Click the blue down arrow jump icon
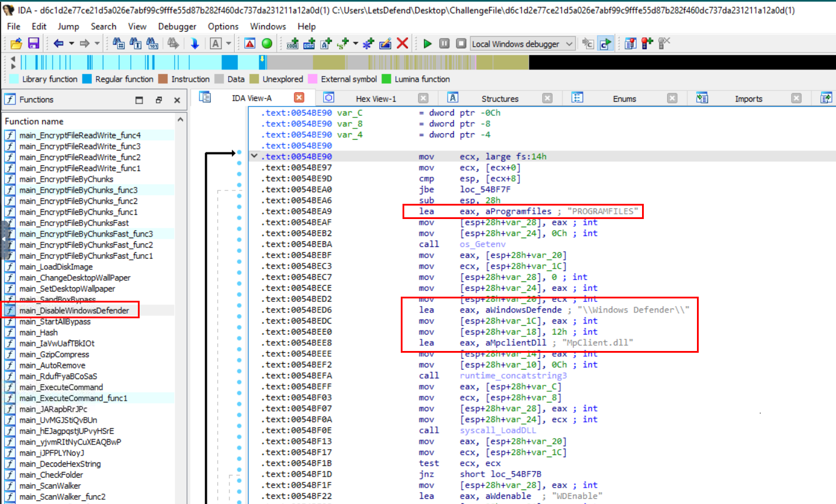836x504 pixels. 195,43
